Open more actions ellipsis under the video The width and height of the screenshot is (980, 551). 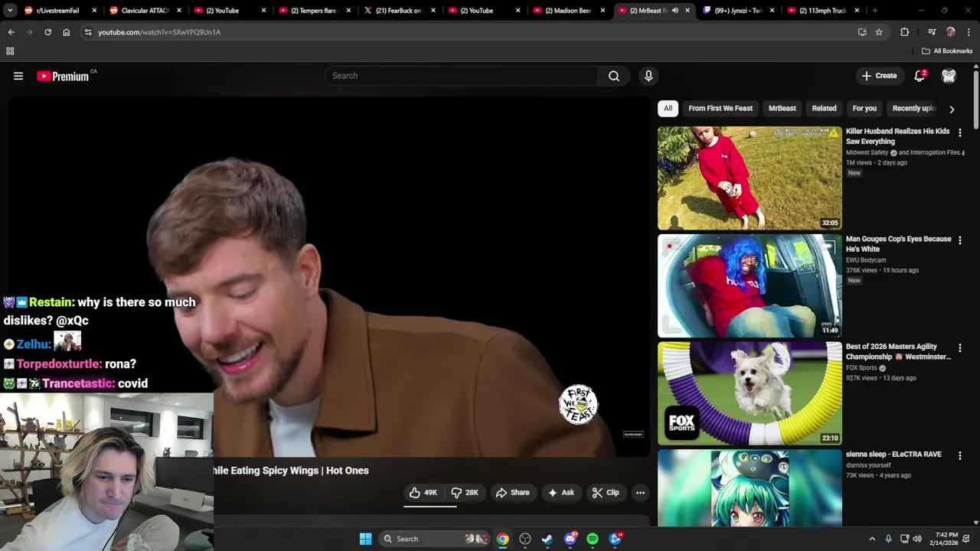click(x=640, y=493)
